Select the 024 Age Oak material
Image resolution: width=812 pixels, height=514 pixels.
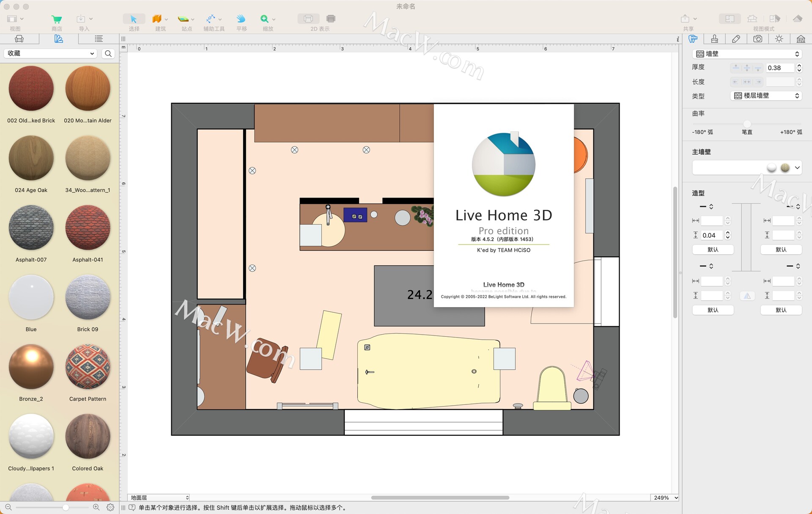31,158
